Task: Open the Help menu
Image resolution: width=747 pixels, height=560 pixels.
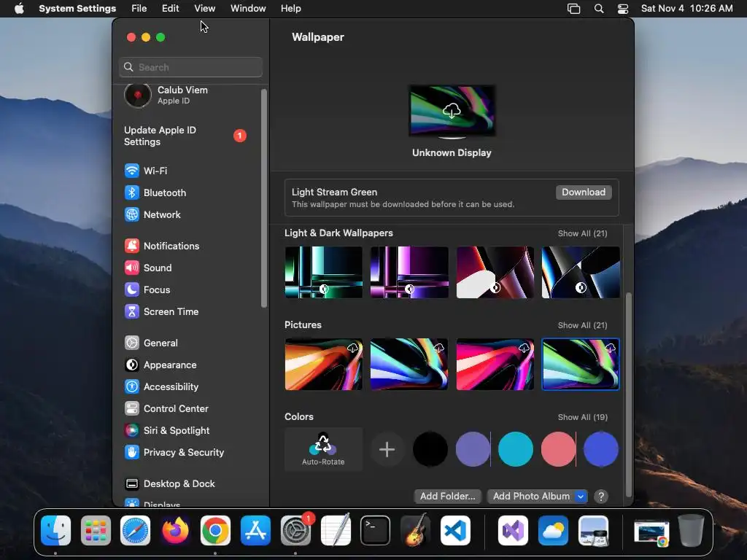Action: pyautogui.click(x=290, y=9)
